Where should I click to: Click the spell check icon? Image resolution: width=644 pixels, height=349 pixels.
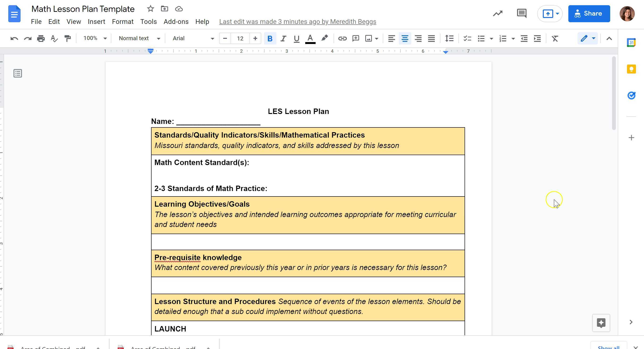pyautogui.click(x=54, y=39)
